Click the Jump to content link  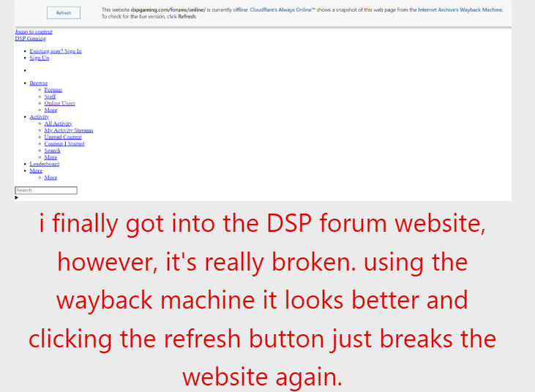tap(34, 32)
